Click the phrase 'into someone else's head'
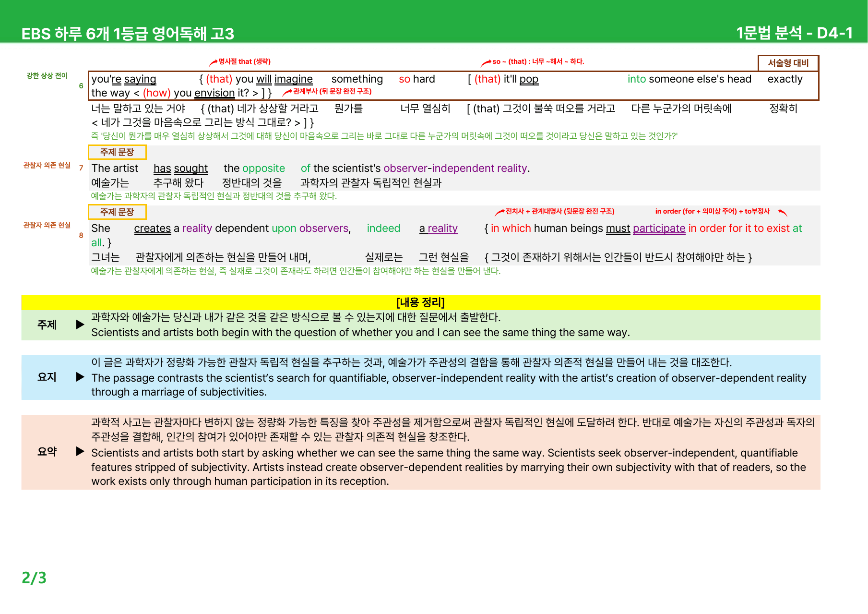The height and width of the screenshot is (614, 868). pyautogui.click(x=690, y=79)
